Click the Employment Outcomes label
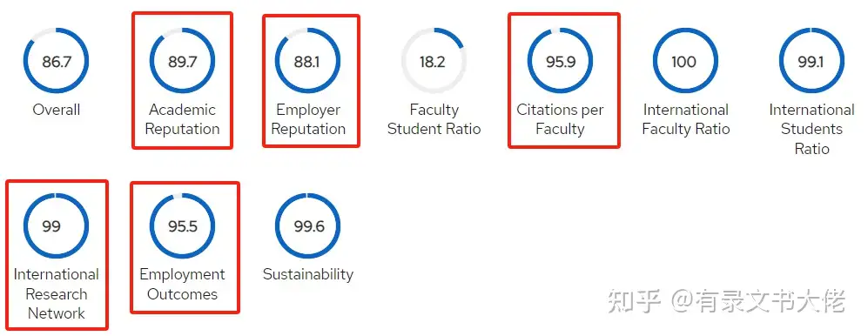Image resolution: width=868 pixels, height=336 pixels. coord(182,285)
